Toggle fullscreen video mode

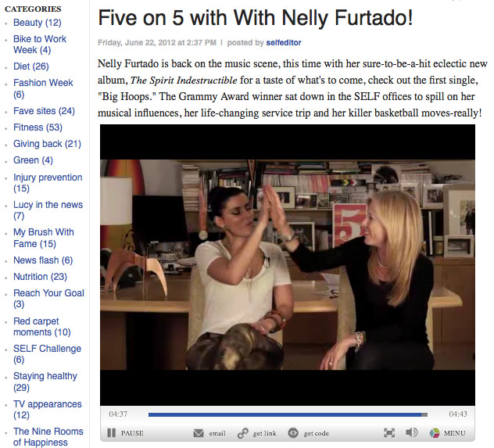coord(389,432)
